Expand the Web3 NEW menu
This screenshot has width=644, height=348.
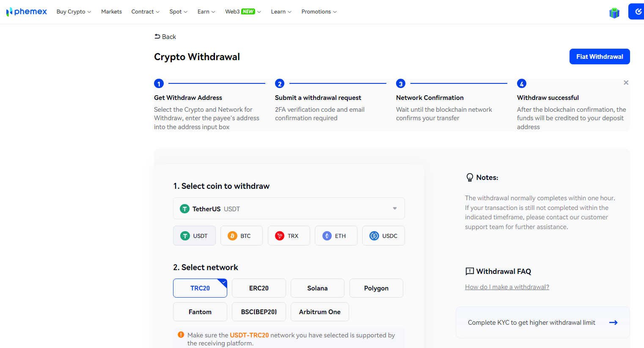(243, 11)
